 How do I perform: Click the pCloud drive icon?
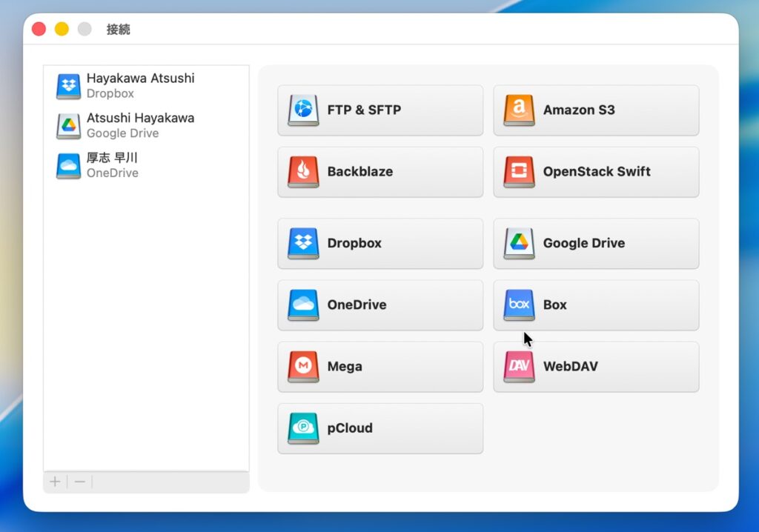pyautogui.click(x=303, y=428)
